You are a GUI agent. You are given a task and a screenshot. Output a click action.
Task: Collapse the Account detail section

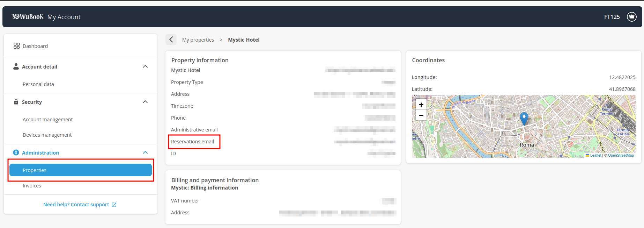pyautogui.click(x=145, y=66)
